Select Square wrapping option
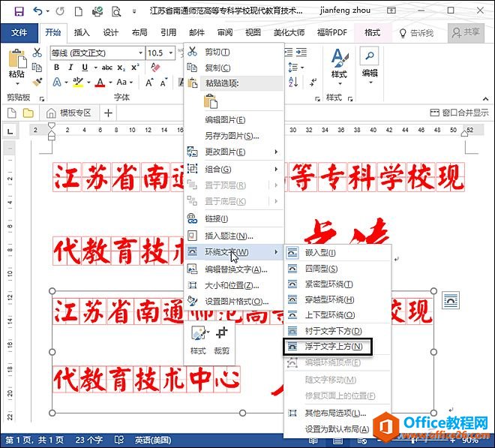495x448 pixels. 337,269
